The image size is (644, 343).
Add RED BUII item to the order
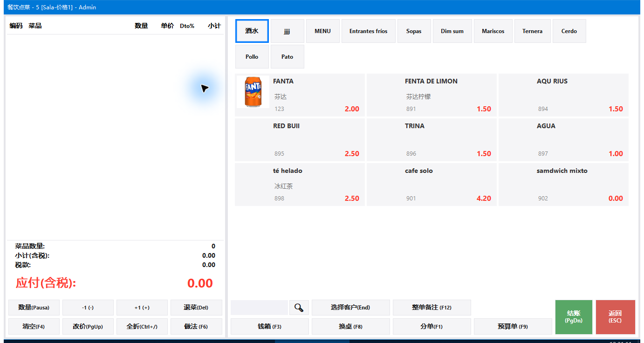tap(300, 140)
